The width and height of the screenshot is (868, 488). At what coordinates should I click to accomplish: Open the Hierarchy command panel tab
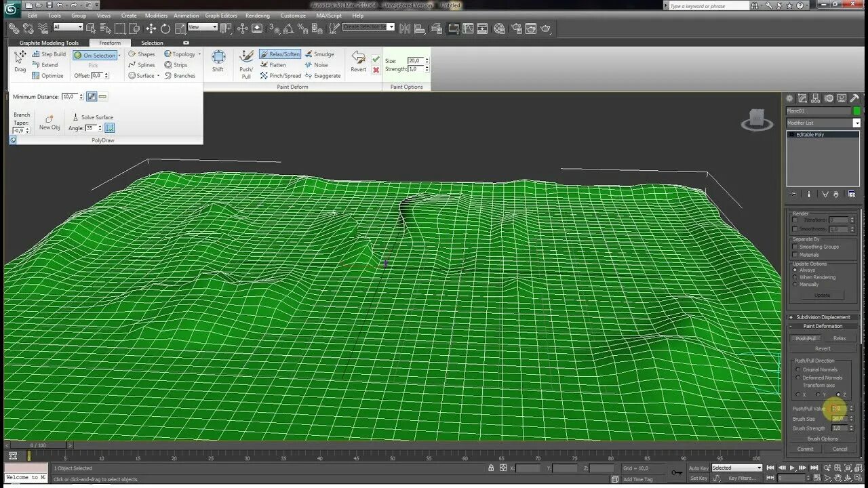(x=815, y=98)
